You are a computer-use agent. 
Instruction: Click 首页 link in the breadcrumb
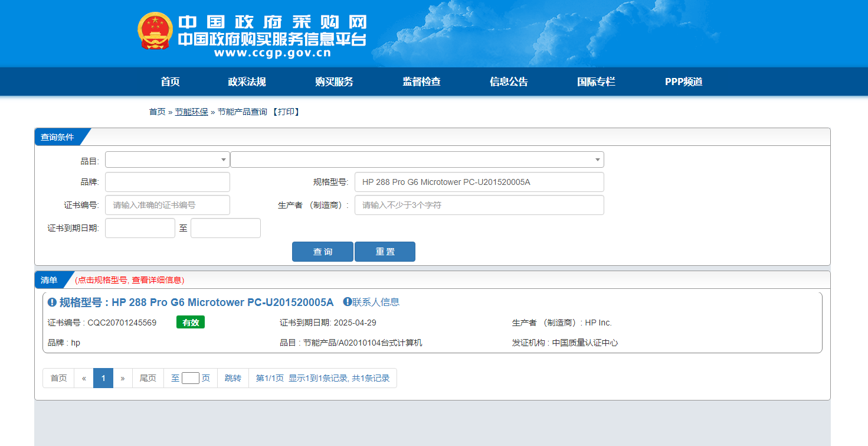(x=157, y=112)
